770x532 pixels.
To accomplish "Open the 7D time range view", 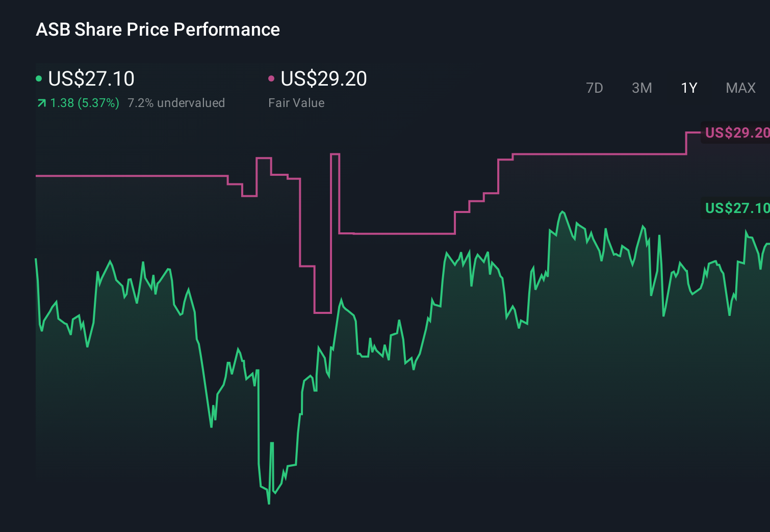I will tap(595, 88).
